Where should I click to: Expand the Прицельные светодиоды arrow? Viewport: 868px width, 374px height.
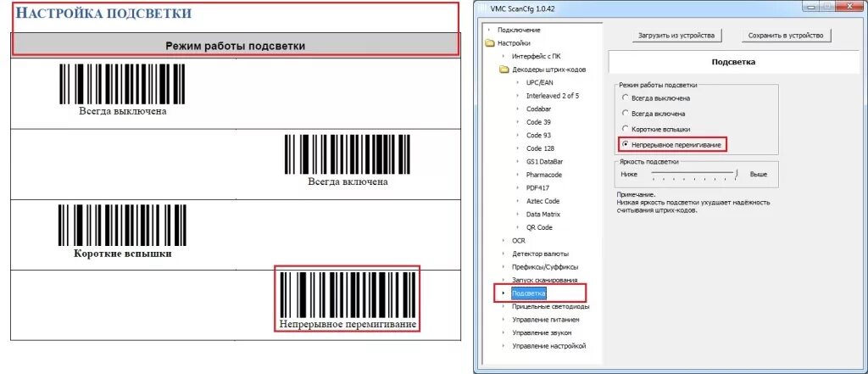504,306
